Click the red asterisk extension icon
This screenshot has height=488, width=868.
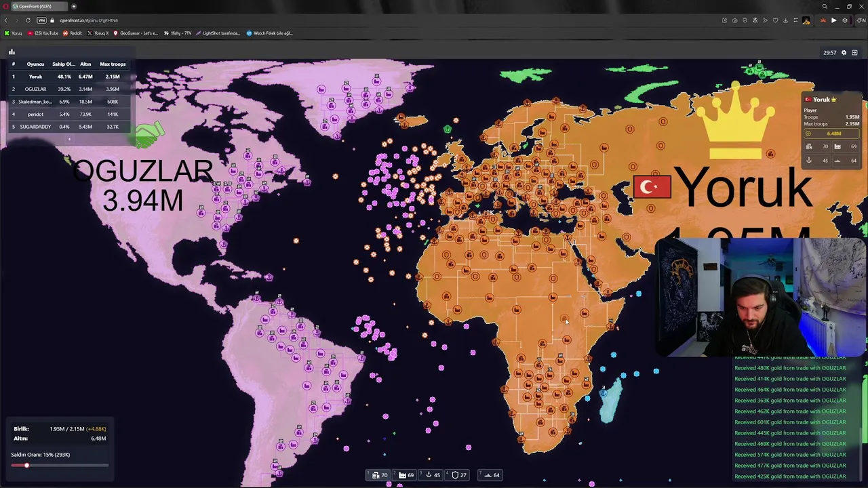pos(823,20)
